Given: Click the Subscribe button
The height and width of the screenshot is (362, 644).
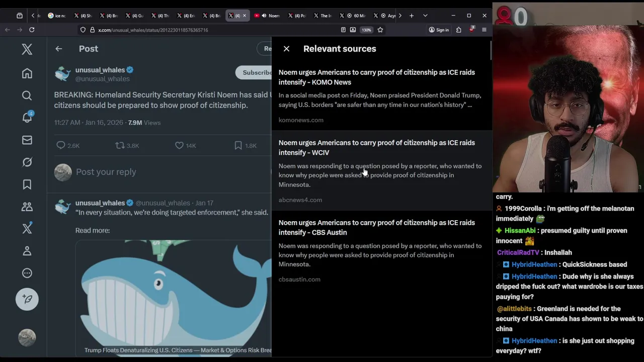Looking at the screenshot, I should (x=254, y=72).
